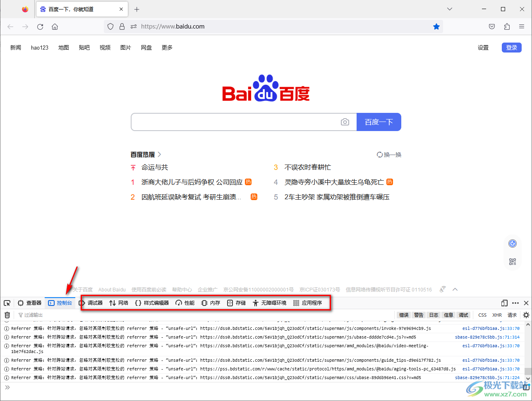Image resolution: width=532 pixels, height=401 pixels.
Task: Click the Firefox View icon
Action: pos(25,9)
